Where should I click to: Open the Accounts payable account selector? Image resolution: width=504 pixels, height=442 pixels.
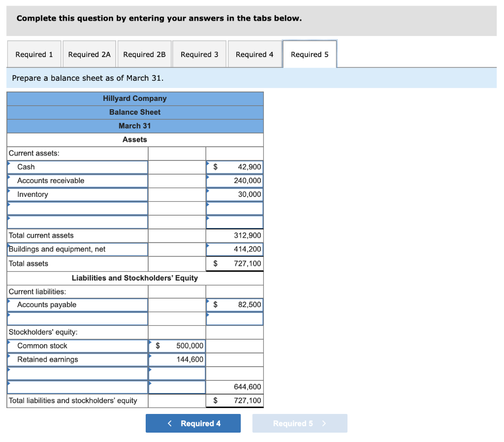[8, 301]
